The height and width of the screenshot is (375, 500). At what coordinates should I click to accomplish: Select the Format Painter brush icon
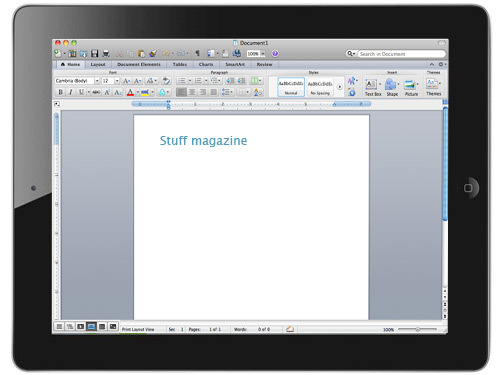coord(153,53)
